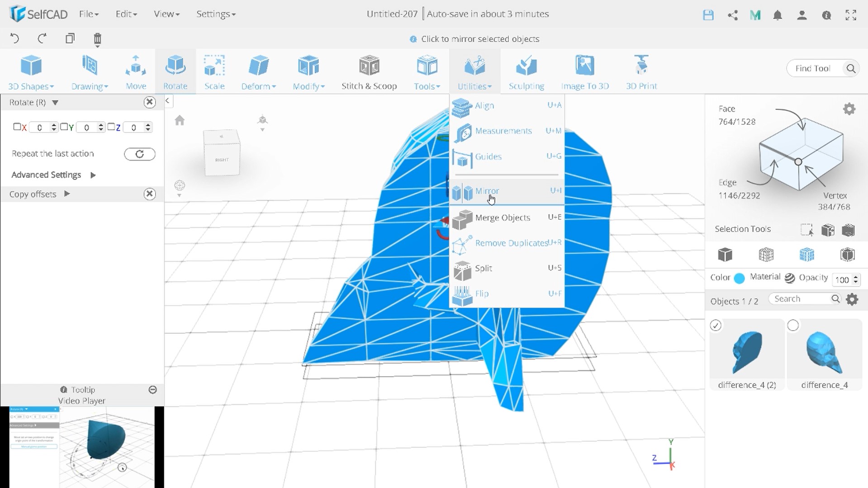
Task: Open the View menu
Action: pyautogui.click(x=166, y=14)
